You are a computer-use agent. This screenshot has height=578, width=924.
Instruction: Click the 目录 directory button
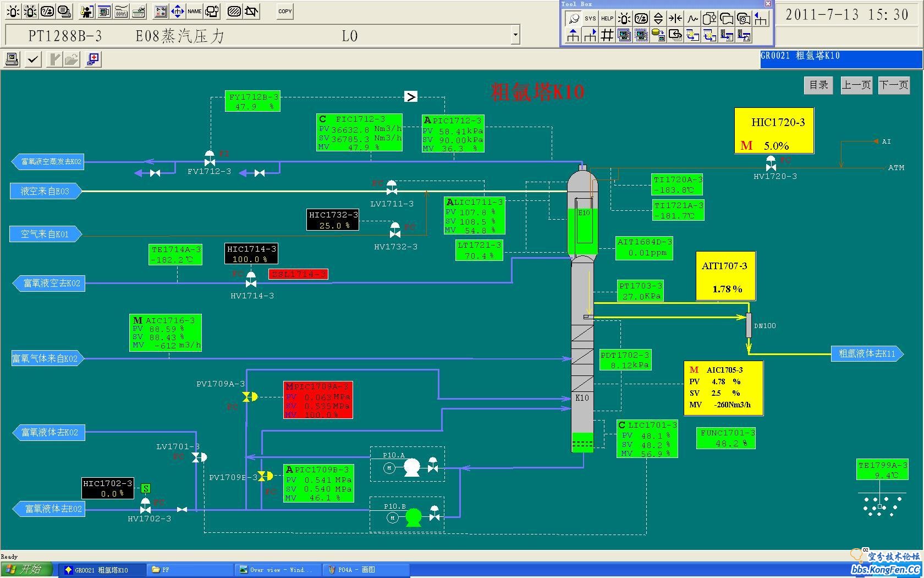point(819,85)
